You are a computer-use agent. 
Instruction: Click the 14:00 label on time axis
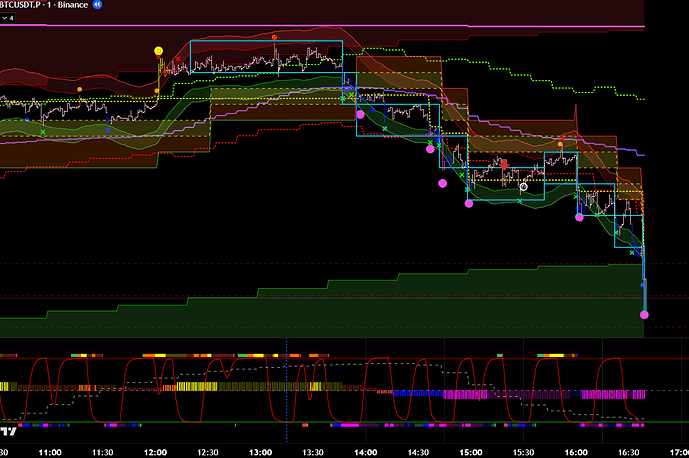(366, 451)
